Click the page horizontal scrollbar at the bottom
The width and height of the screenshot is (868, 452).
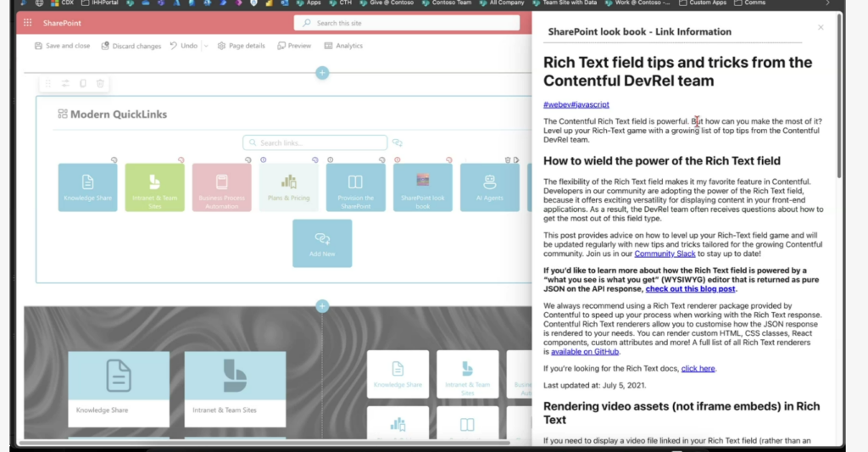pyautogui.click(x=264, y=443)
